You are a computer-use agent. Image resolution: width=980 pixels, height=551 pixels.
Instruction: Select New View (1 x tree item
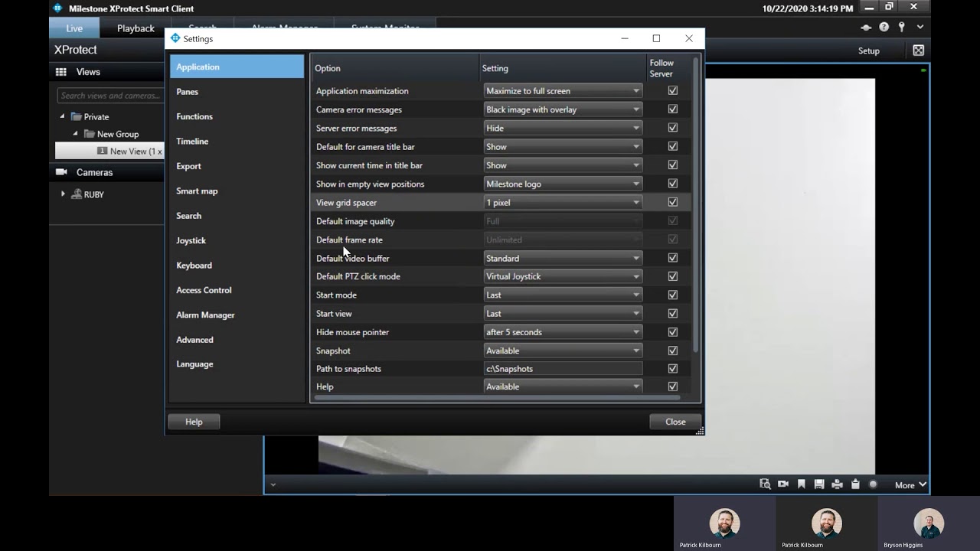(x=109, y=152)
